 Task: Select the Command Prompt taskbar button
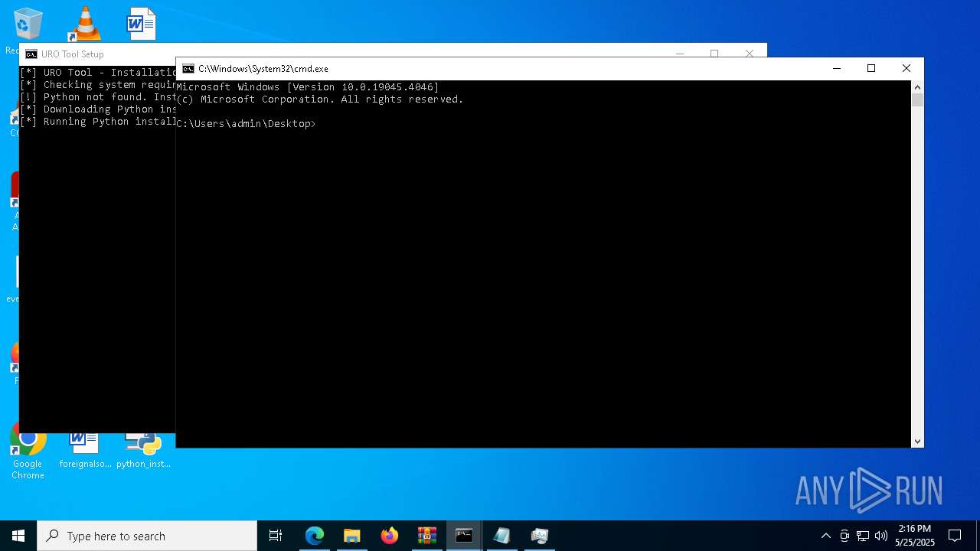[464, 536]
